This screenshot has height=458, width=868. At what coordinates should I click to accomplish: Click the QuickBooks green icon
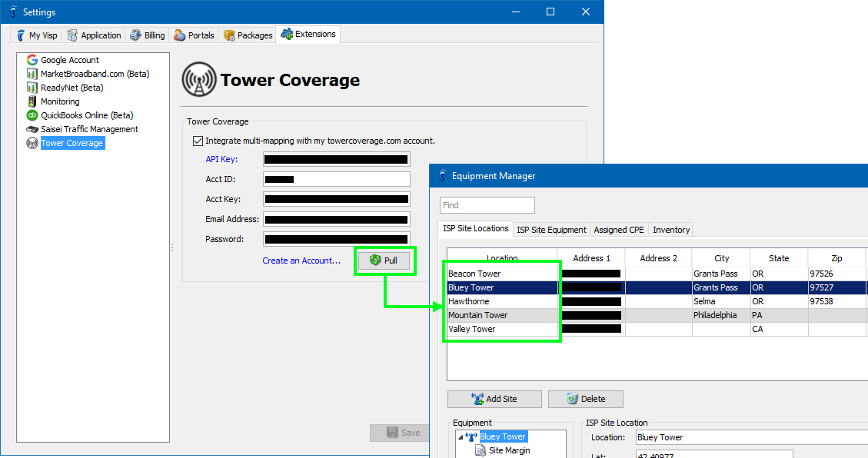[32, 115]
